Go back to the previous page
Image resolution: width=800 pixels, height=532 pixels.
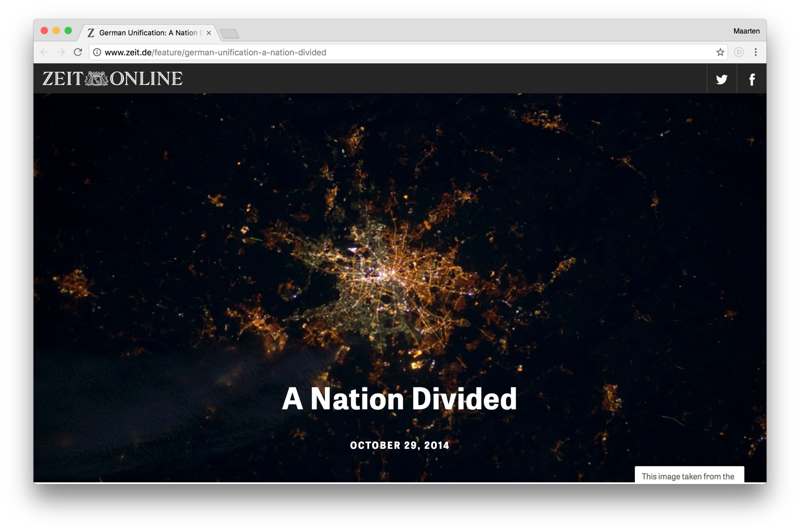click(x=45, y=52)
